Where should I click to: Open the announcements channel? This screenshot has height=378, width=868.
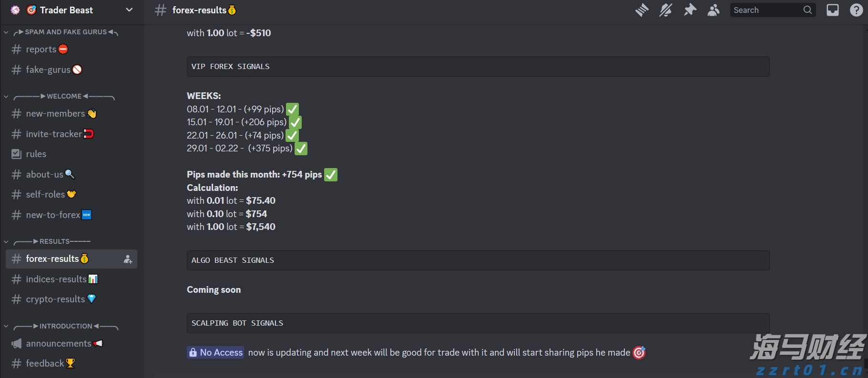58,344
